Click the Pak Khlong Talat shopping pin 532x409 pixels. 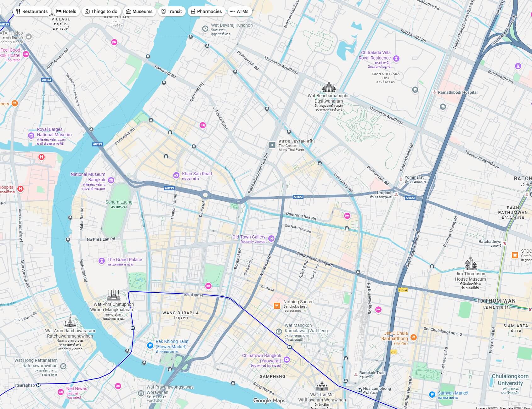point(150,345)
